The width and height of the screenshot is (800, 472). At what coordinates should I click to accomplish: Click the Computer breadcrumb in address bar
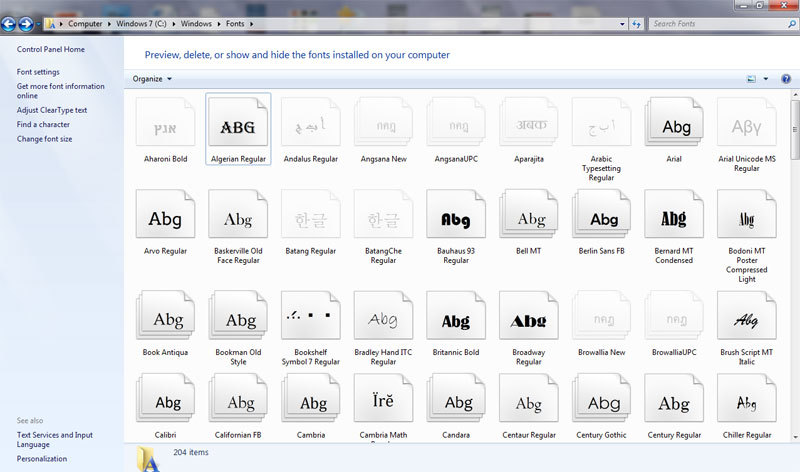(87, 23)
